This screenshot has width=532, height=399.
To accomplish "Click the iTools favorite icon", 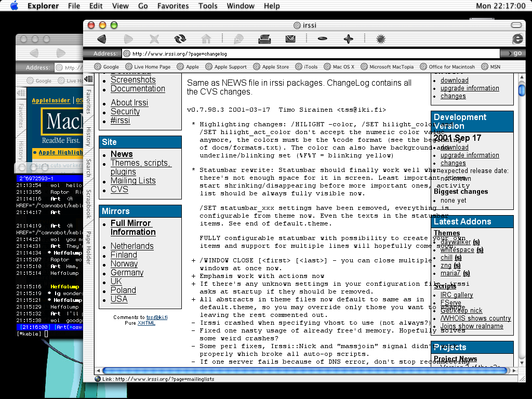I will pyautogui.click(x=299, y=66).
